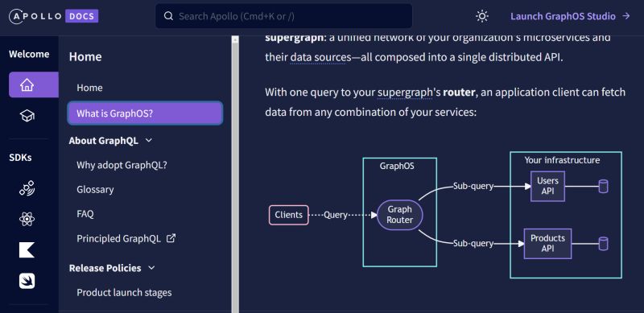Screen dimensions: 644x313
Task: Click the sidebar scrollbar up arrow
Action: click(x=235, y=39)
